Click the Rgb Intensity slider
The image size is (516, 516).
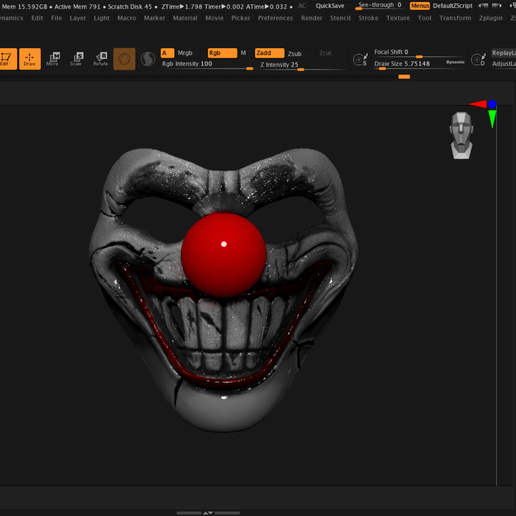(x=207, y=64)
